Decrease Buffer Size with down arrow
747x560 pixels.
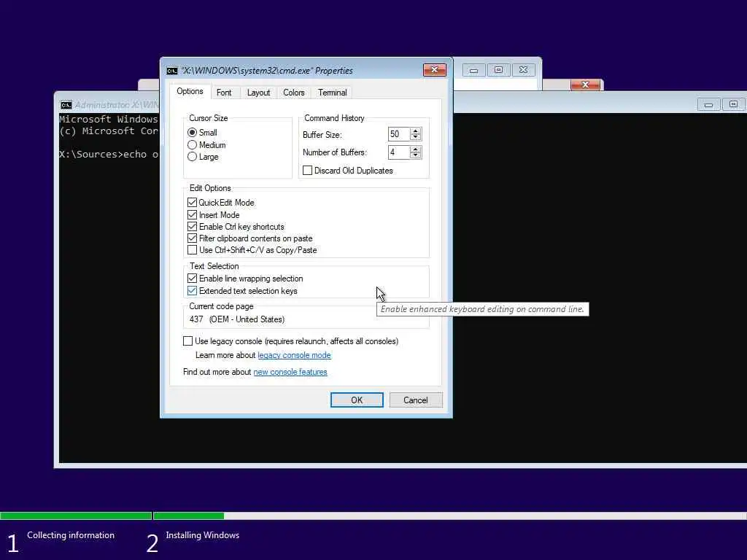[x=415, y=138]
